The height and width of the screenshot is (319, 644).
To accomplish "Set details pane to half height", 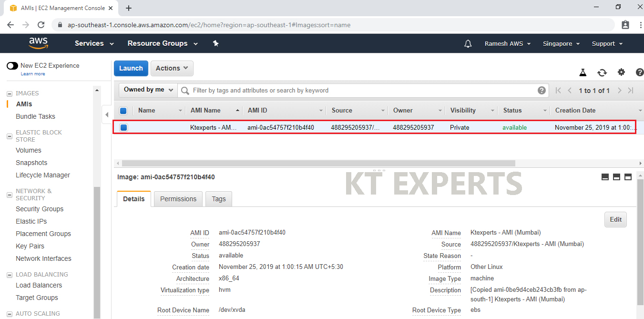I will point(616,177).
